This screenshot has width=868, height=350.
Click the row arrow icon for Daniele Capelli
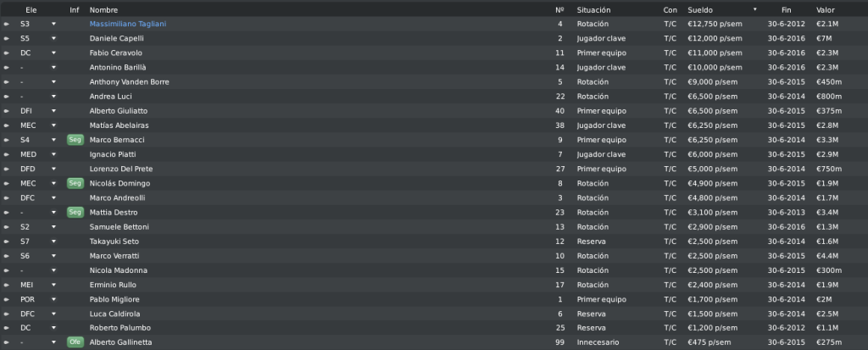pyautogui.click(x=6, y=39)
